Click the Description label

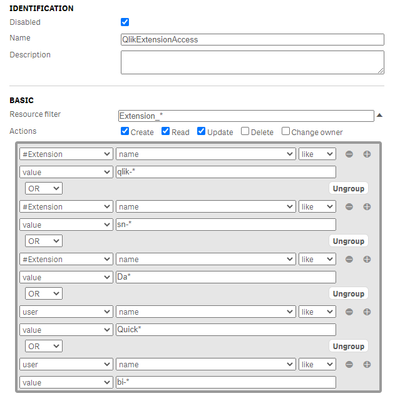(30, 55)
